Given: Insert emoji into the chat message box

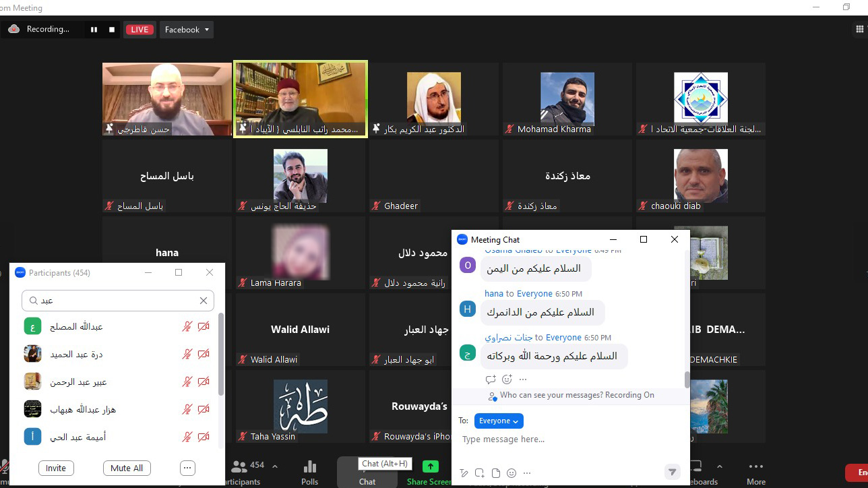Looking at the screenshot, I should click(511, 473).
